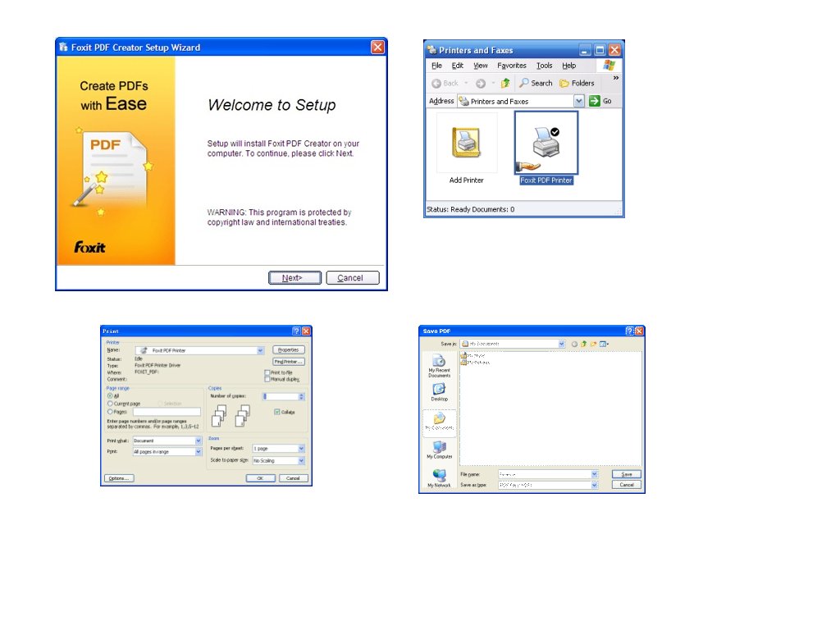Click the Properties button in Print dialog
Viewport: 840px width, 630px height.
point(289,350)
